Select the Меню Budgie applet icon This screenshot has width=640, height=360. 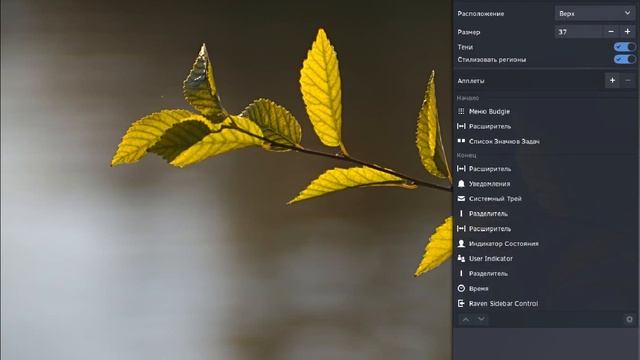point(461,111)
